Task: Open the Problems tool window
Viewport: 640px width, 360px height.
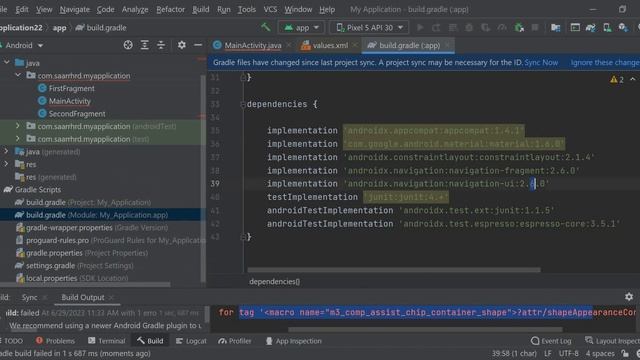Action: (55, 341)
